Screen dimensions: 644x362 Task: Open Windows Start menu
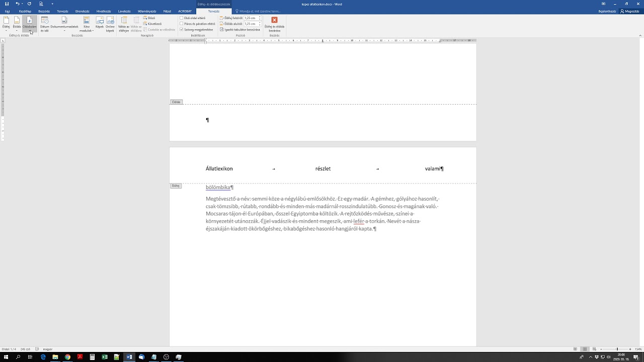[6, 357]
